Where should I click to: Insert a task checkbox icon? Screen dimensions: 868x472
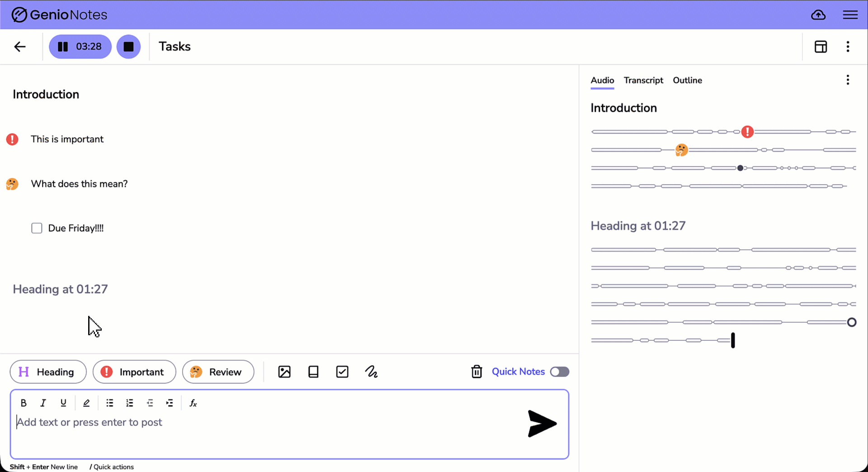pyautogui.click(x=342, y=372)
